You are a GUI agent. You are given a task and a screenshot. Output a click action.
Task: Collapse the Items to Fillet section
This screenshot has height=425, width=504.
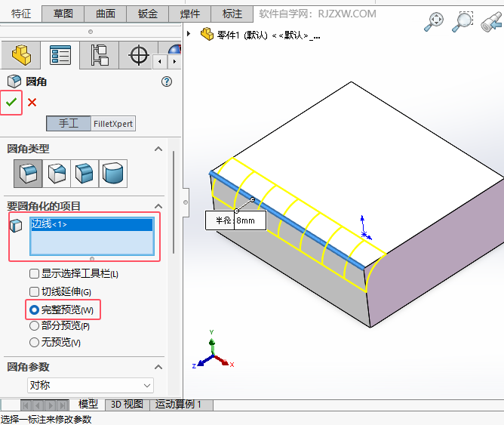158,206
